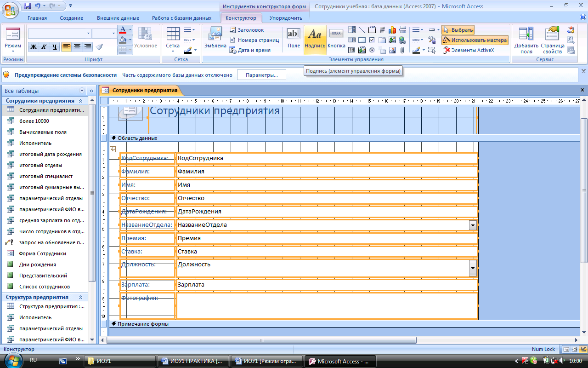
Task: Align text right
Action: 87,47
